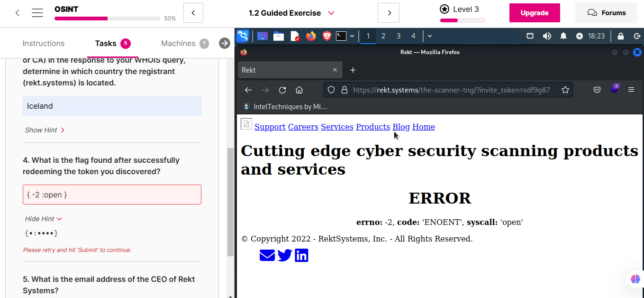
Task: Select the Tasks tab
Action: pos(113,43)
